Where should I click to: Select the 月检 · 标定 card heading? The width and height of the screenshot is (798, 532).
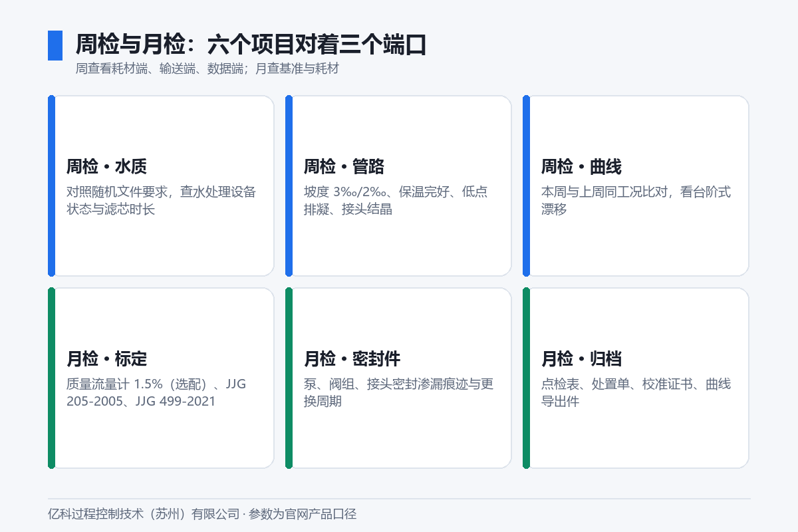pos(106,359)
